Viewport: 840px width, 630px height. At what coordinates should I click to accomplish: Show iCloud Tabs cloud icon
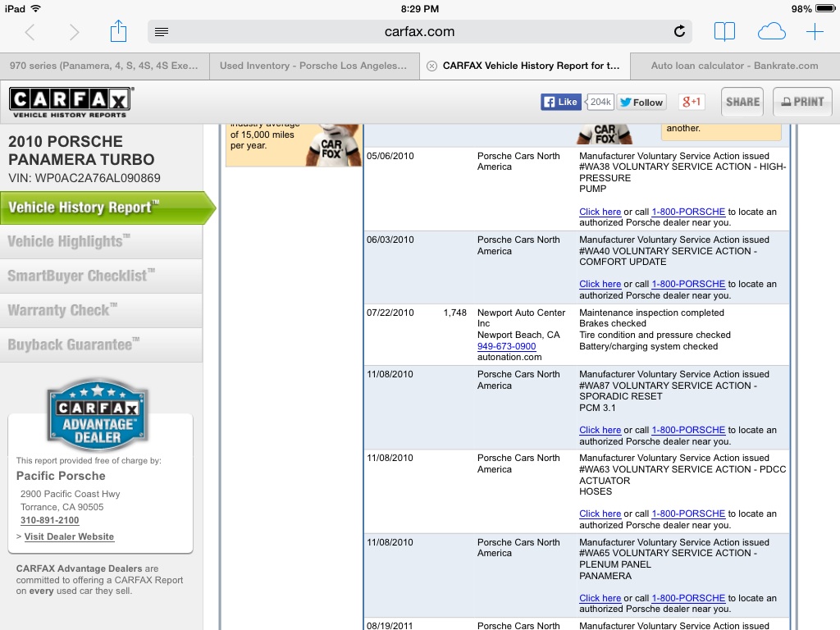pos(771,32)
